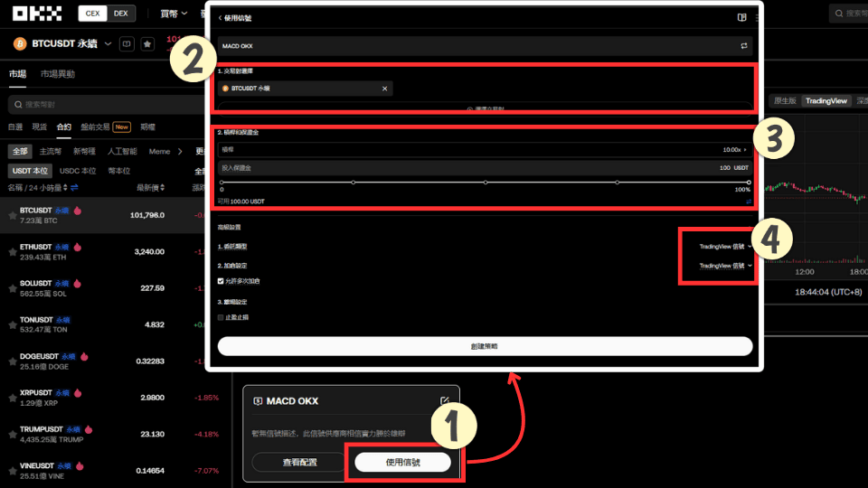The height and width of the screenshot is (488, 868).
Task: Open the 買幣 menu dropdown
Action: 174,14
